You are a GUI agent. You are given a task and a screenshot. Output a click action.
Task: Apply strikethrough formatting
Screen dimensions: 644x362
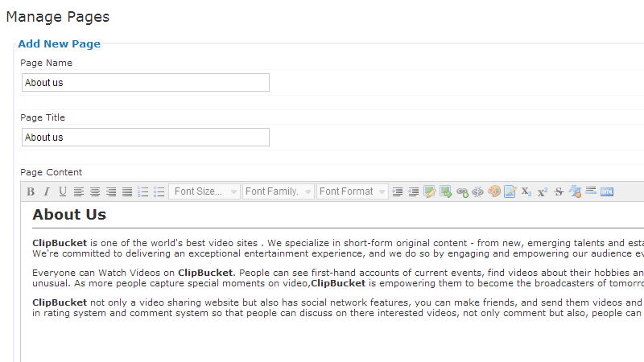558,191
